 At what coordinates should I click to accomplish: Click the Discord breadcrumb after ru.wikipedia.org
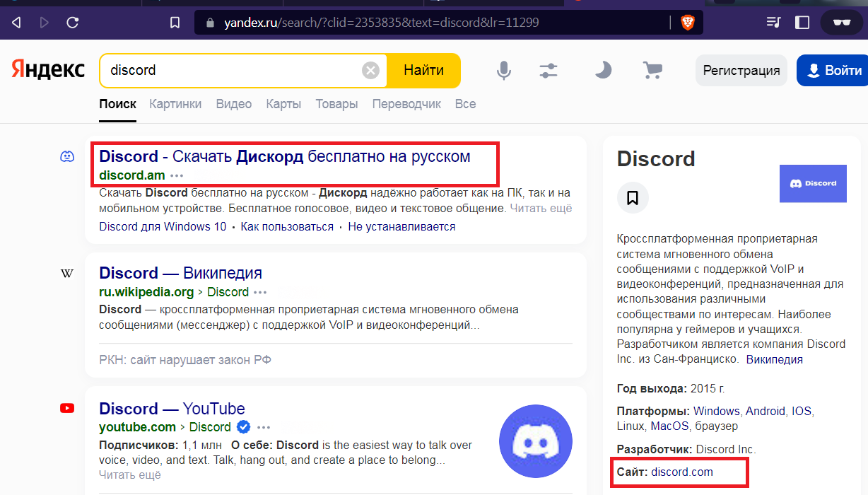[228, 292]
